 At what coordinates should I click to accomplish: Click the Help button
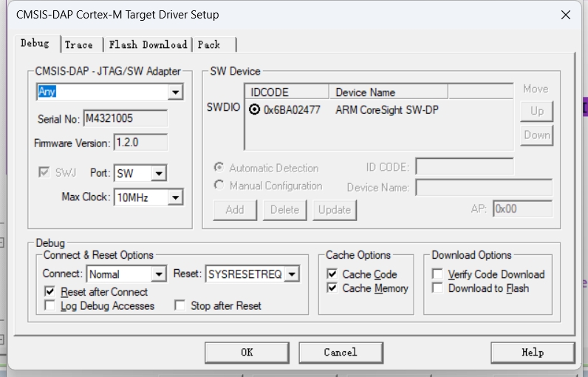pyautogui.click(x=532, y=353)
